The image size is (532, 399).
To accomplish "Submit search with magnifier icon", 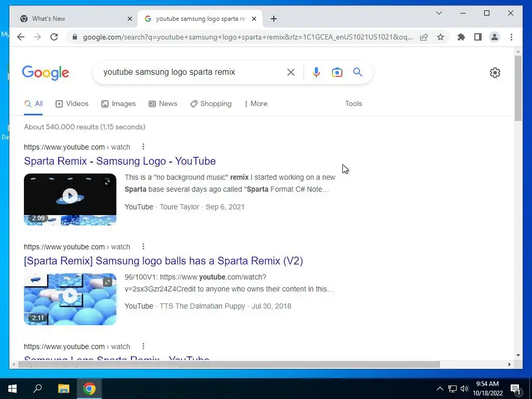I will [x=357, y=72].
